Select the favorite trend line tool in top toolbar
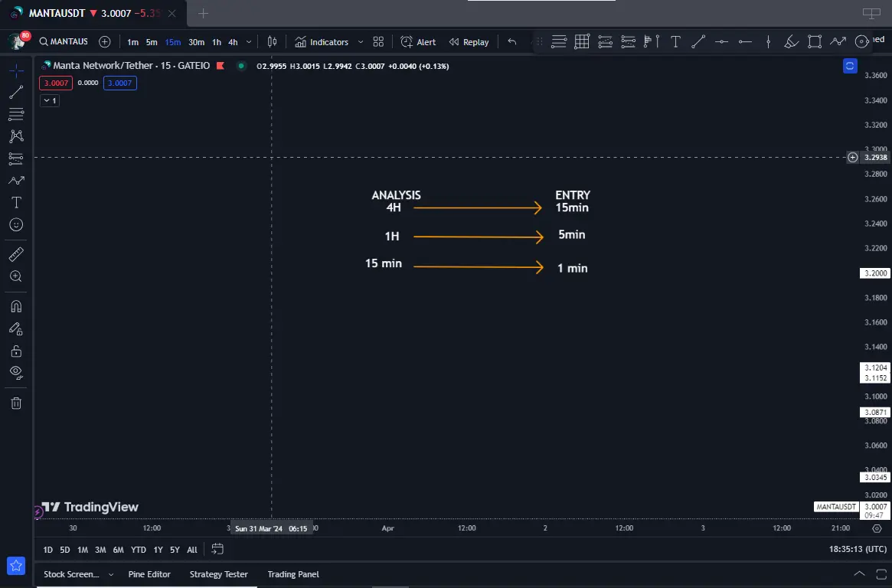The image size is (892, 588). coord(698,41)
